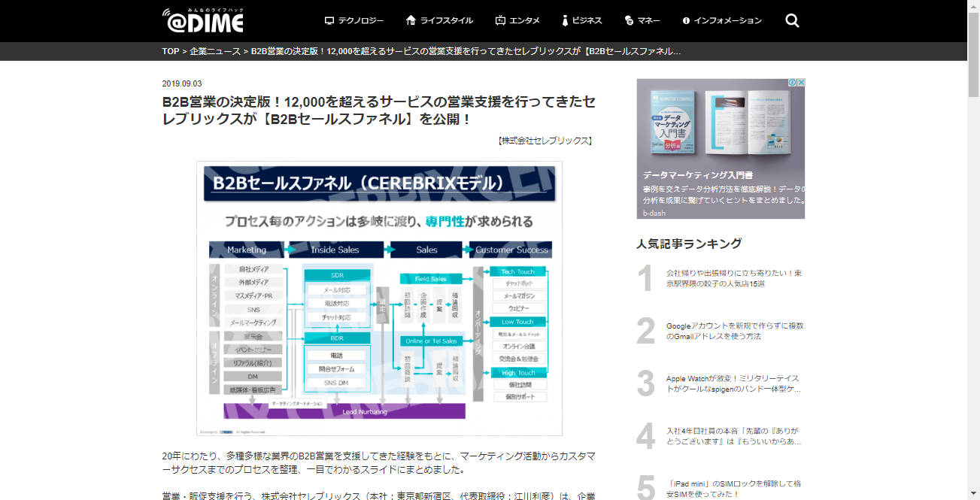Open ranking article about 東京駅界隈の餃子の人気店15選
This screenshot has height=500, width=980.
point(734,278)
